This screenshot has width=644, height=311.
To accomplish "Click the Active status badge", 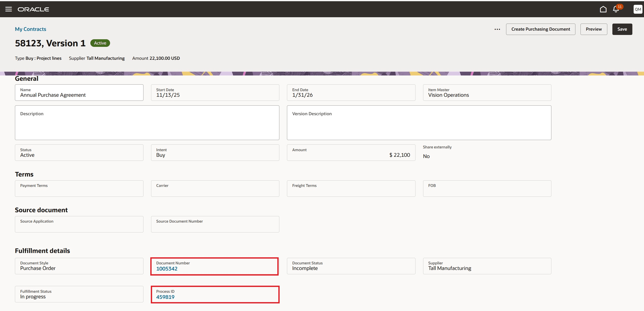I will [x=100, y=43].
